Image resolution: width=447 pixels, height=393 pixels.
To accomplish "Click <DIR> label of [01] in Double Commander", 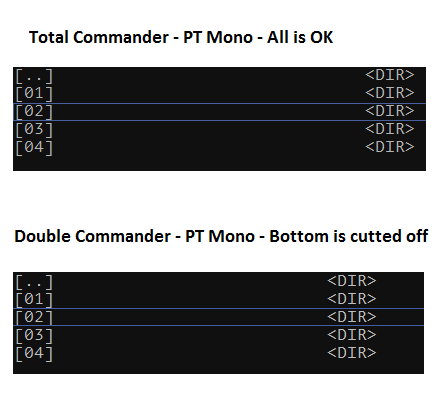I will (x=351, y=299).
